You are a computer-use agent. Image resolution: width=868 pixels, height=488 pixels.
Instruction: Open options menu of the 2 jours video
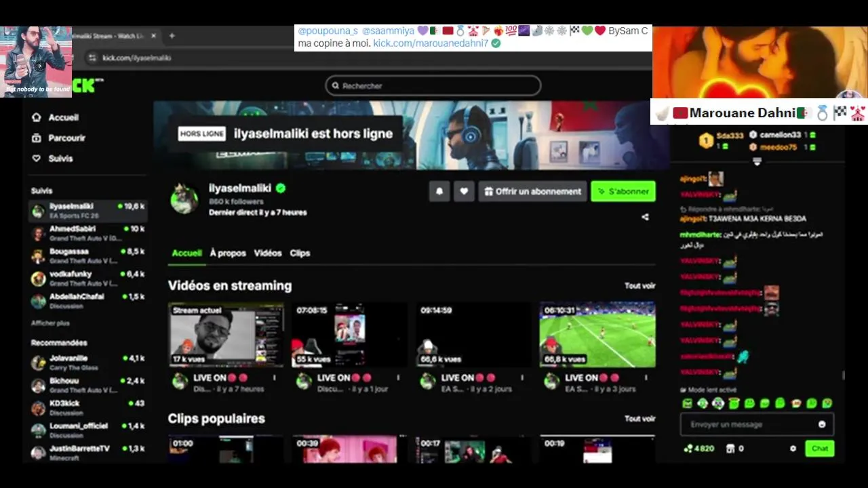(522, 378)
